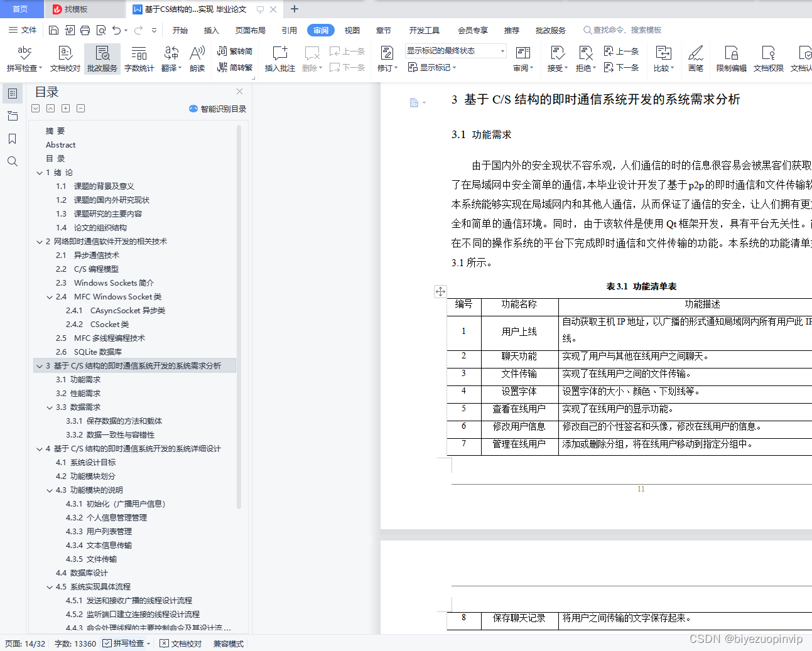Click the 智能识别目录 button
This screenshot has height=651, width=812.
217,108
